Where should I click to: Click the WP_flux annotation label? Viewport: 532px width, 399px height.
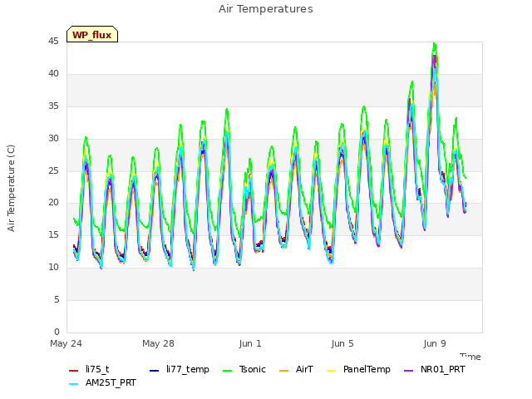pyautogui.click(x=92, y=35)
